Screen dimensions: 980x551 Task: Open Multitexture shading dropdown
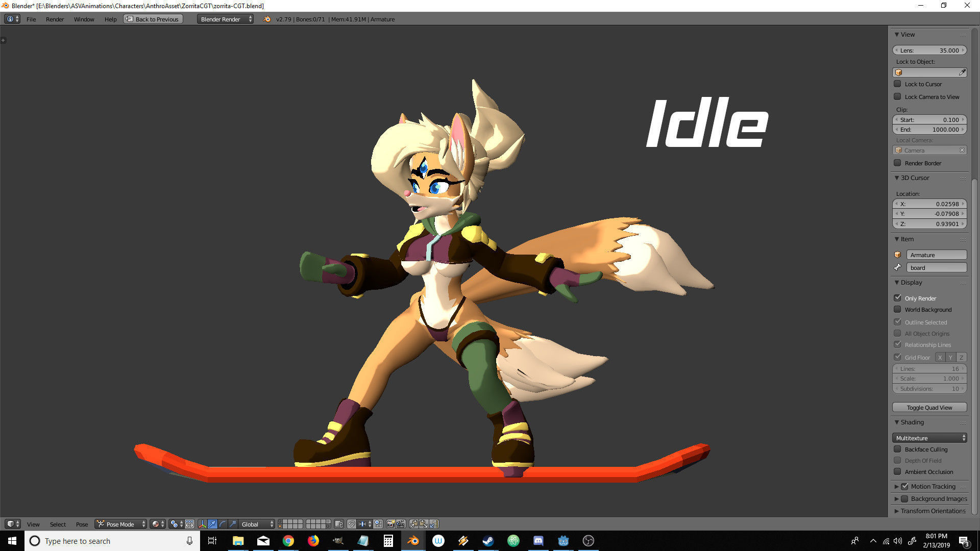[x=929, y=438]
